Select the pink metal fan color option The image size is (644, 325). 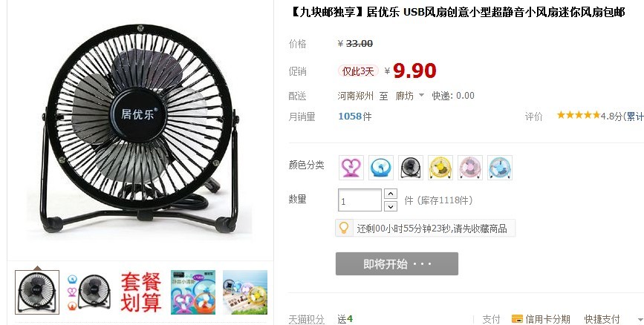pos(470,168)
